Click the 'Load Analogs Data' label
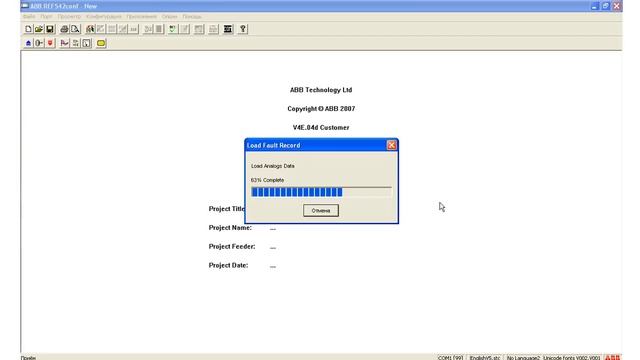 pyautogui.click(x=273, y=166)
